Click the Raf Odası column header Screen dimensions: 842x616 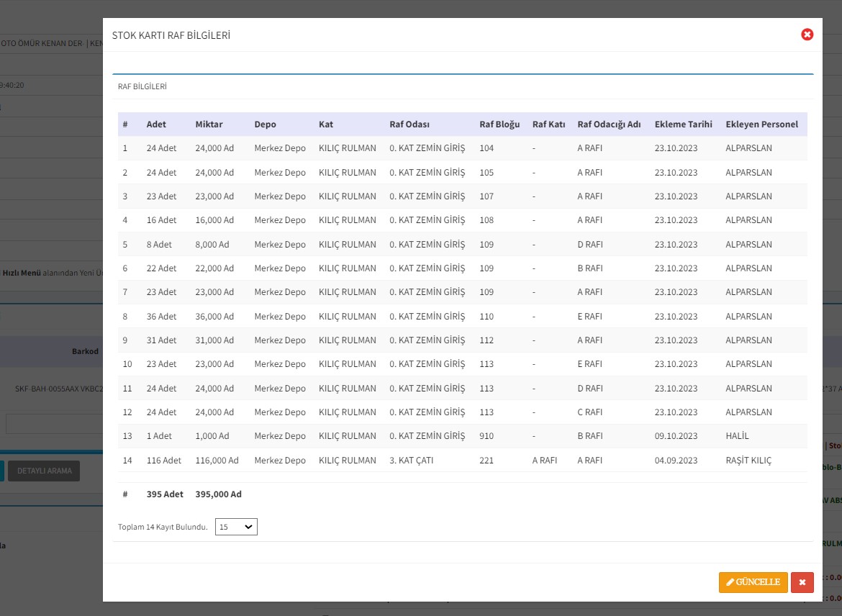click(x=409, y=124)
